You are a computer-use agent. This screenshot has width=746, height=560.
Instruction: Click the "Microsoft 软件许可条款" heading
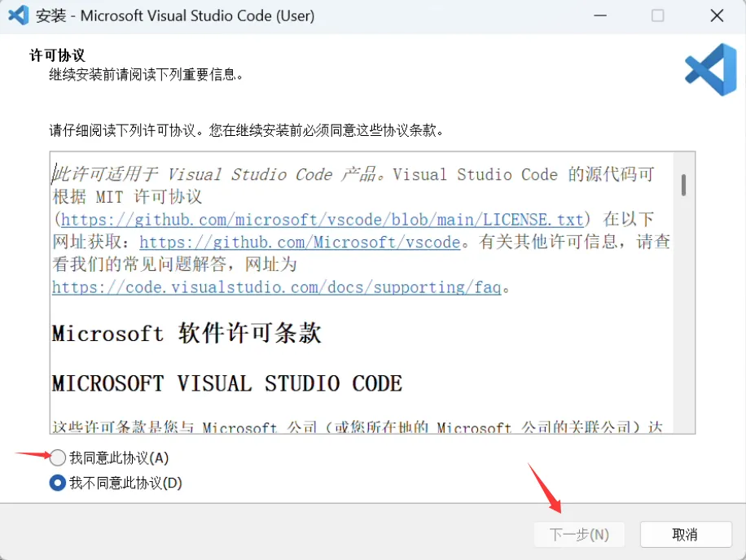point(186,333)
